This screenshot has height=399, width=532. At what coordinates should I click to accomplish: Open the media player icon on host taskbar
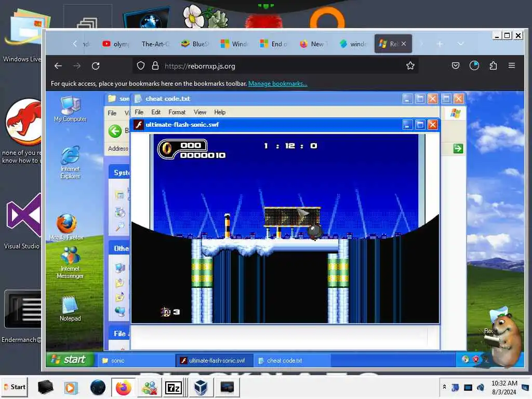(x=71, y=388)
